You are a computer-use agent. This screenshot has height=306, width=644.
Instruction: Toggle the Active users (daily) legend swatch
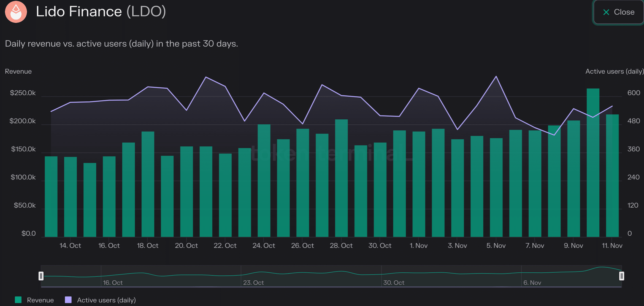tap(68, 300)
